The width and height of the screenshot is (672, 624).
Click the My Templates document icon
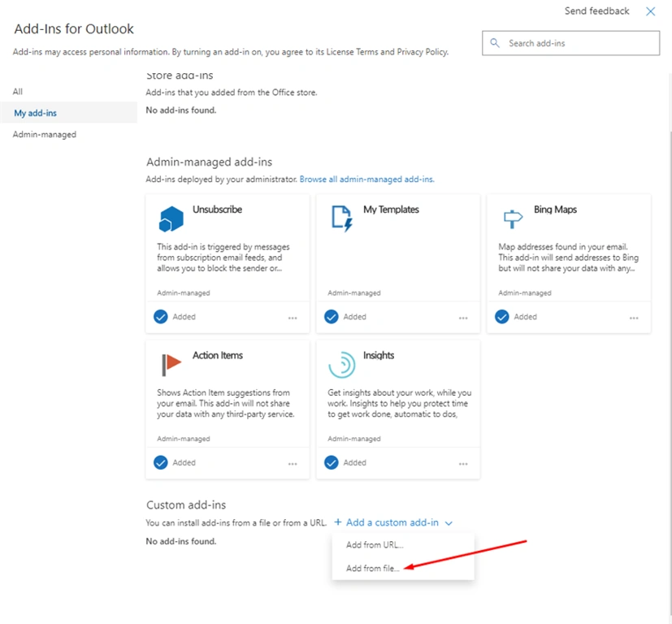coord(342,219)
